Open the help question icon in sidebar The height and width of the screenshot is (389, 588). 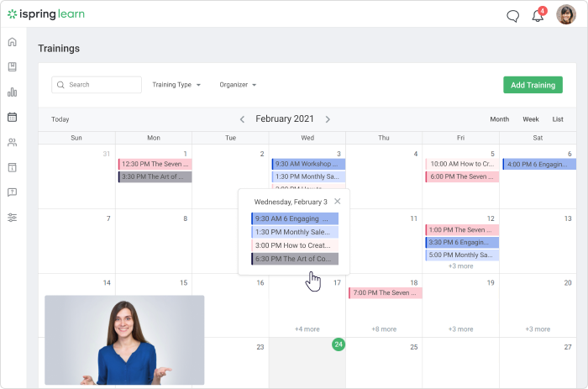[x=12, y=192]
